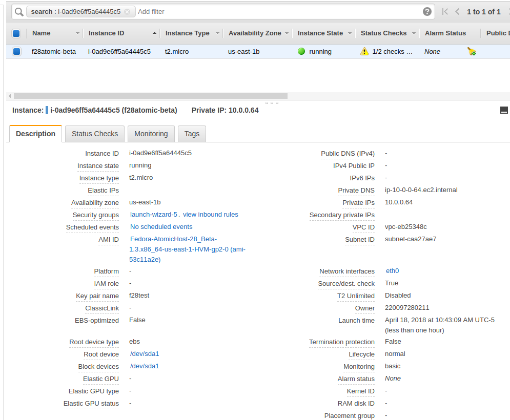Open the Instance State column dropdown

(350, 33)
